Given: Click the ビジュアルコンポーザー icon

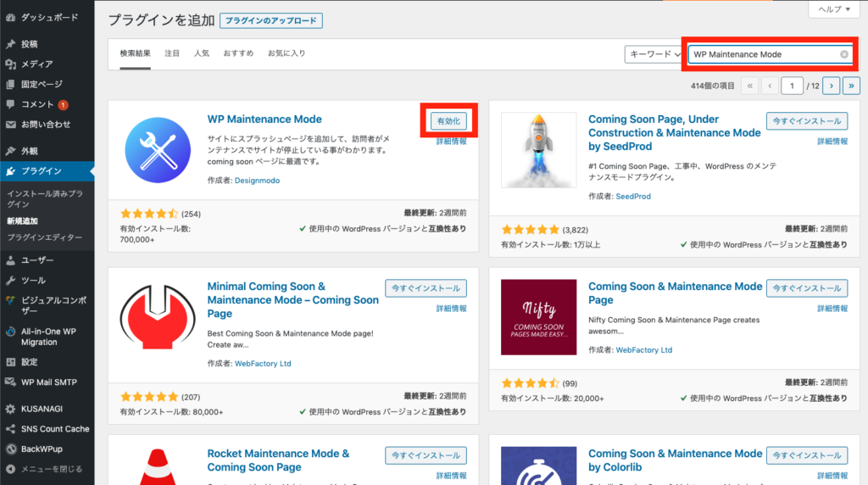Looking at the screenshot, I should pyautogui.click(x=10, y=301).
